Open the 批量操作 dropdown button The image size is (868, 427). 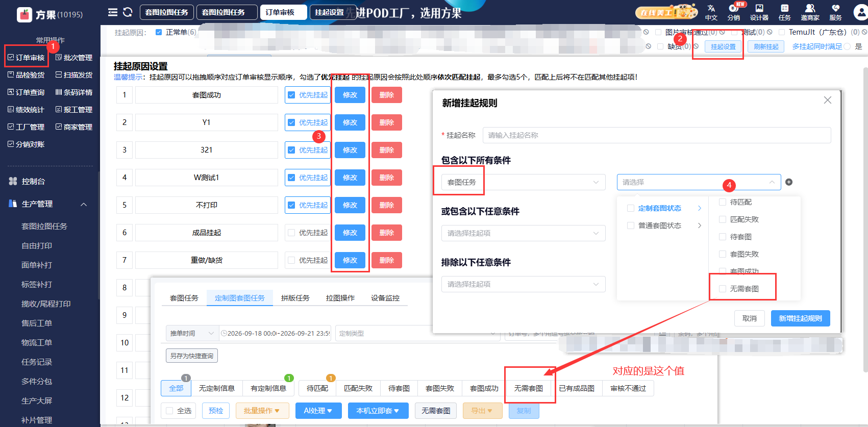click(x=262, y=411)
